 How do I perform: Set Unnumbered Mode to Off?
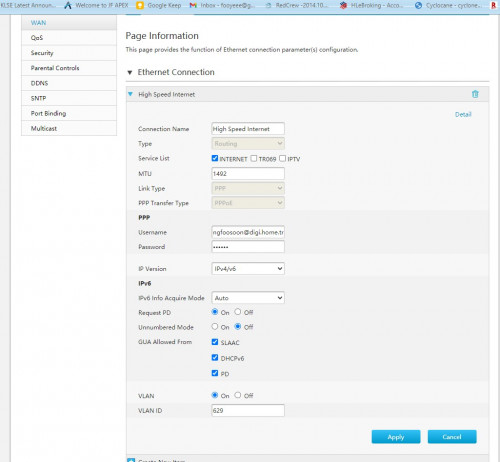coord(237,327)
